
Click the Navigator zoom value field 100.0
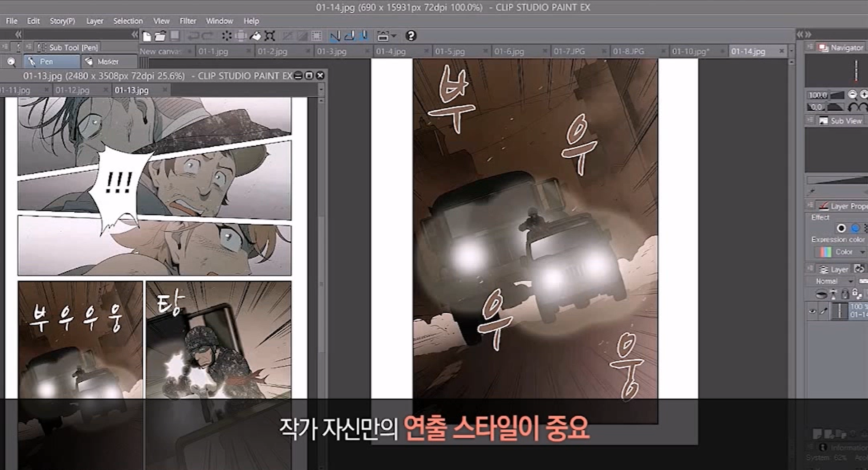[817, 95]
